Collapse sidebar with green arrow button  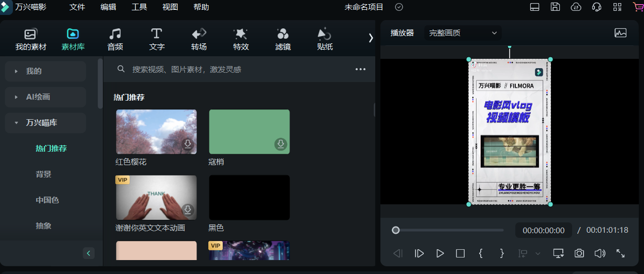pos(89,253)
